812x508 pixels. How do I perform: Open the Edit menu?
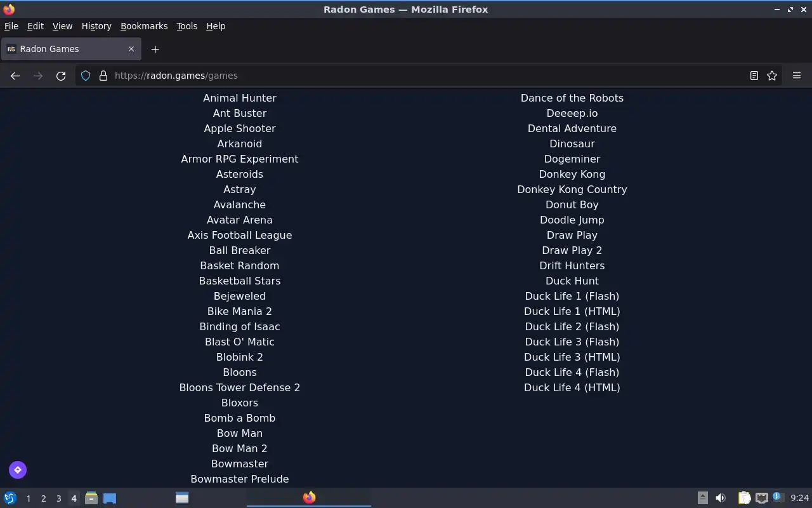(36, 26)
